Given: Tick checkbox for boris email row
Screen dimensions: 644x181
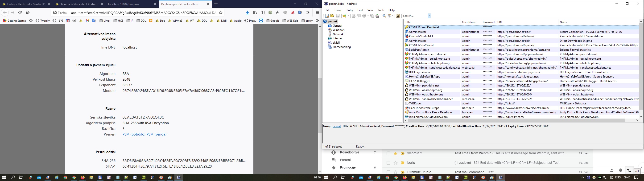Looking at the screenshot, I should (388, 163).
